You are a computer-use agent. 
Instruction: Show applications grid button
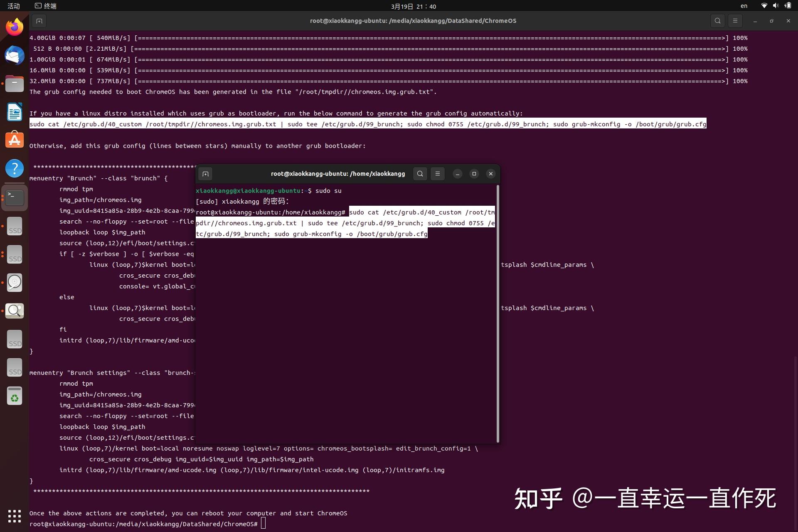[15, 516]
